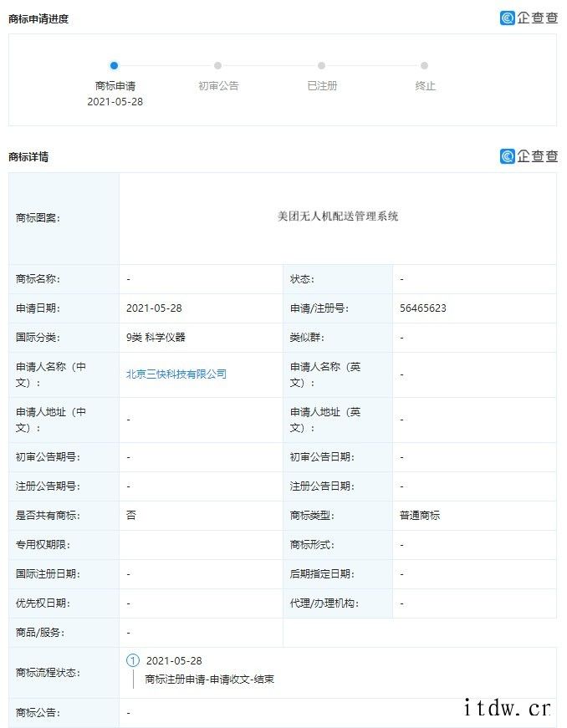
Task: Click the 代理/办理机构 label
Action: (x=324, y=603)
